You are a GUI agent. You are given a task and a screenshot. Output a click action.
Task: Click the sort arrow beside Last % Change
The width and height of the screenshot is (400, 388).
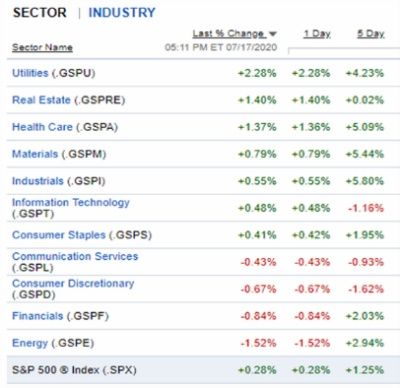273,34
